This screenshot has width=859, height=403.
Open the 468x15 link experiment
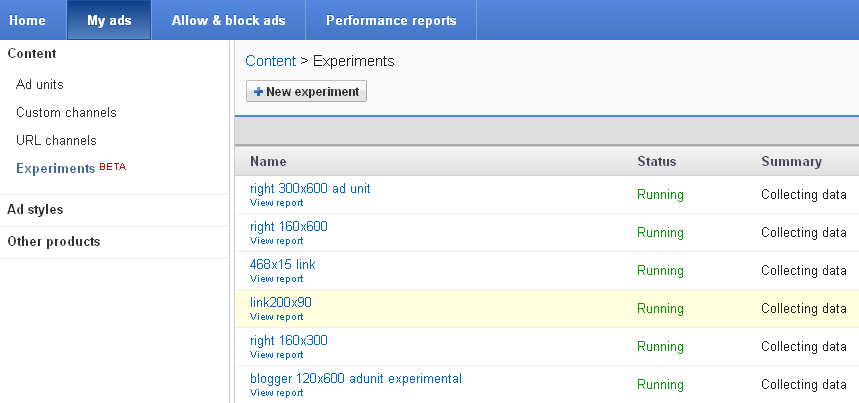click(283, 264)
